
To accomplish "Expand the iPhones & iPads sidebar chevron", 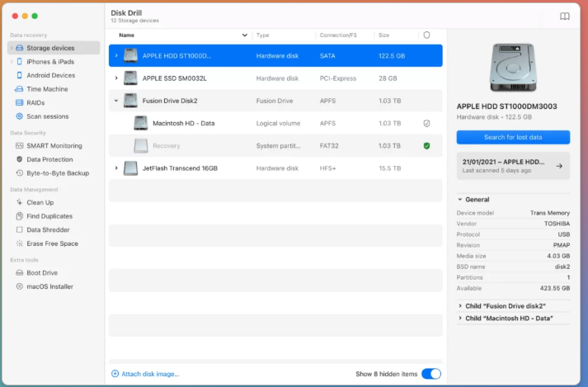I will click(12, 62).
